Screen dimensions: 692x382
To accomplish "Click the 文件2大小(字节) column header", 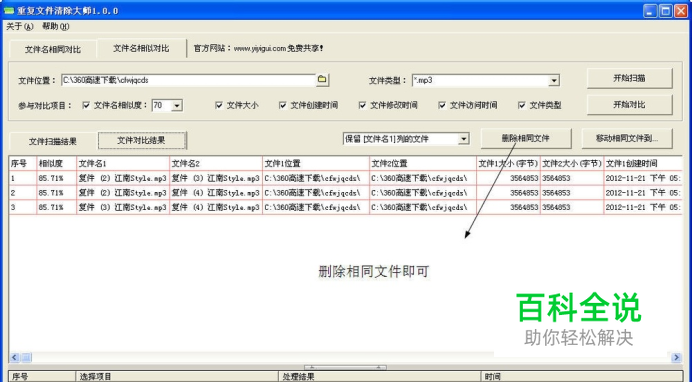I will tap(572, 164).
